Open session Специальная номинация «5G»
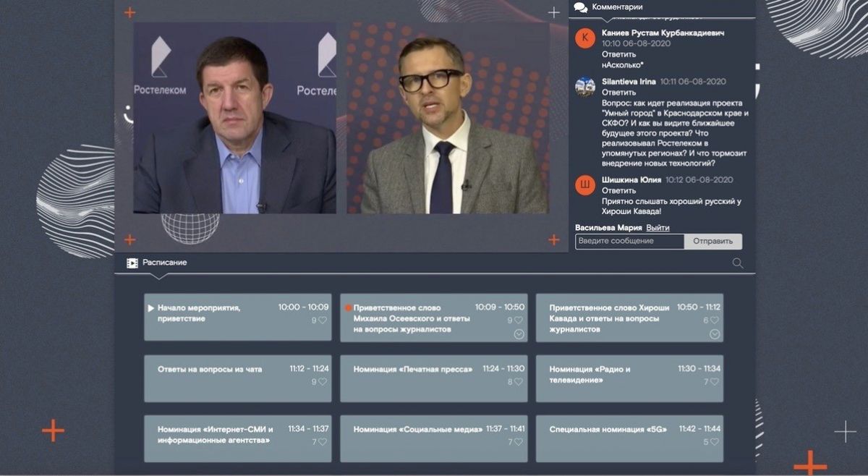Viewport: 868px width, 476px height. click(629, 438)
